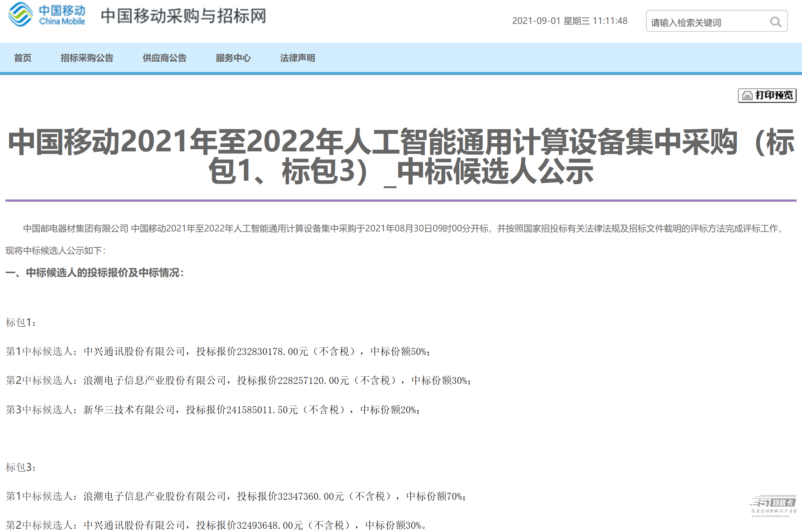Click the date and time display
This screenshot has width=802, height=532.
570,21
